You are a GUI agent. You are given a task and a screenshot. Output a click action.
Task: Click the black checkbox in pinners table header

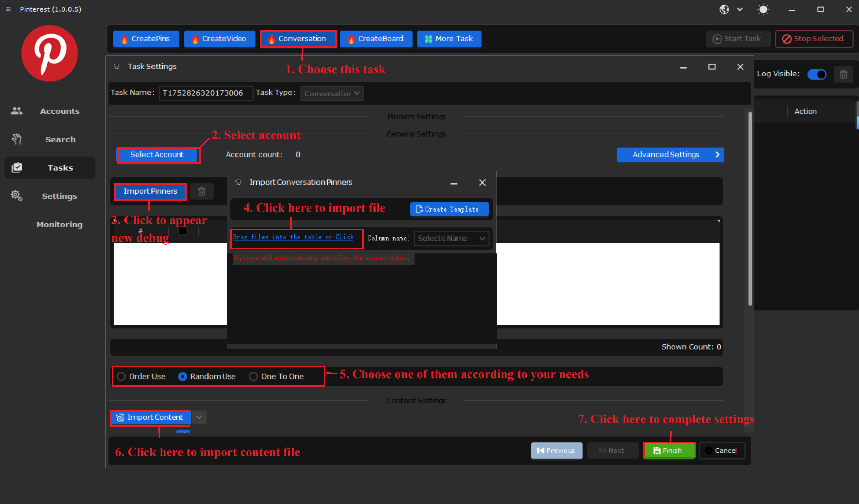click(x=183, y=231)
